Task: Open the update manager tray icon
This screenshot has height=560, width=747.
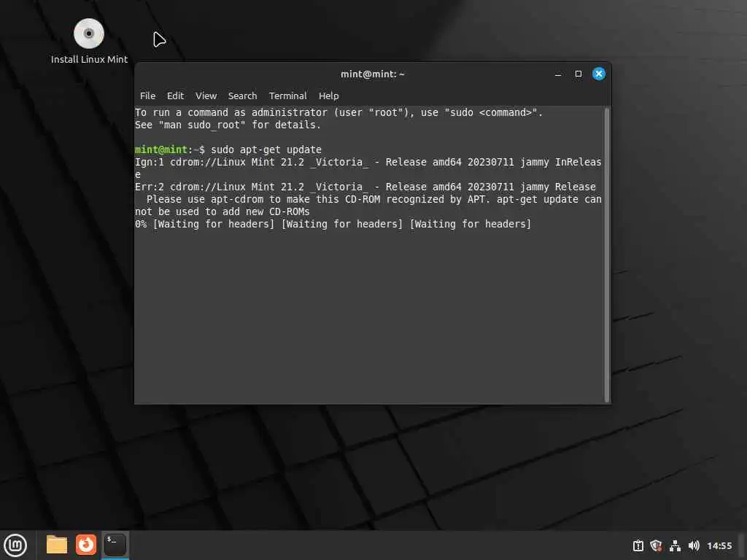Action: [638, 545]
